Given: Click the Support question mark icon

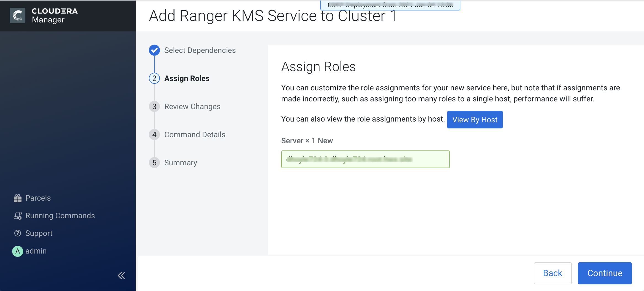Looking at the screenshot, I should pyautogui.click(x=18, y=233).
